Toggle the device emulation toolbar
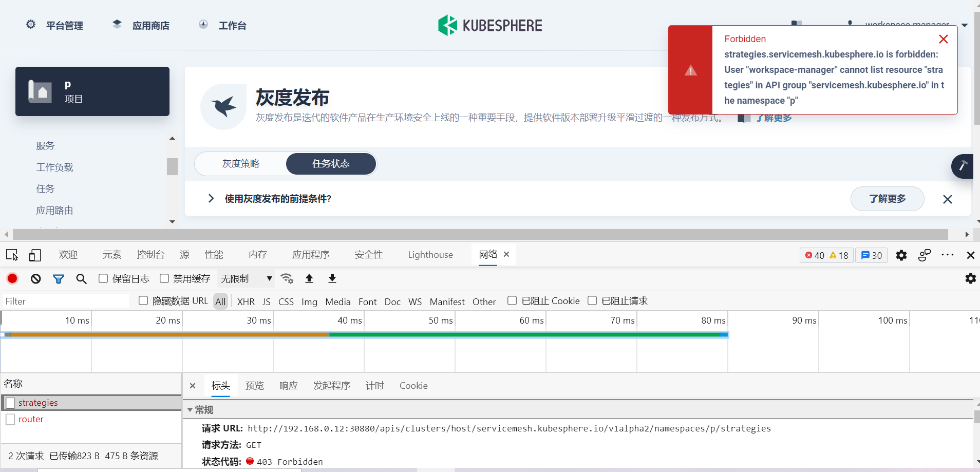Screen dimensions: 980x472 point(35,254)
